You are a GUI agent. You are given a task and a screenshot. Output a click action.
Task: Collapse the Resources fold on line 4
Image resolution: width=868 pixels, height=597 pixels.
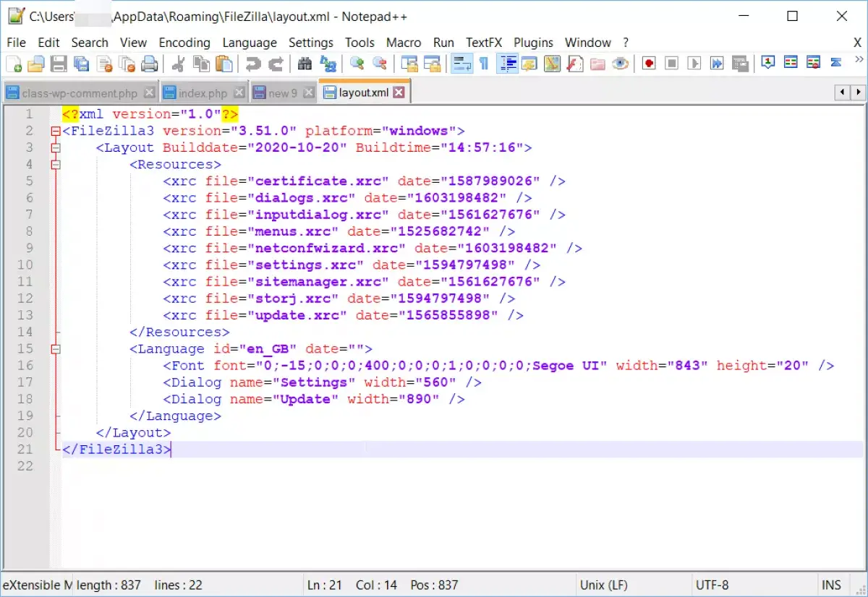tap(55, 164)
